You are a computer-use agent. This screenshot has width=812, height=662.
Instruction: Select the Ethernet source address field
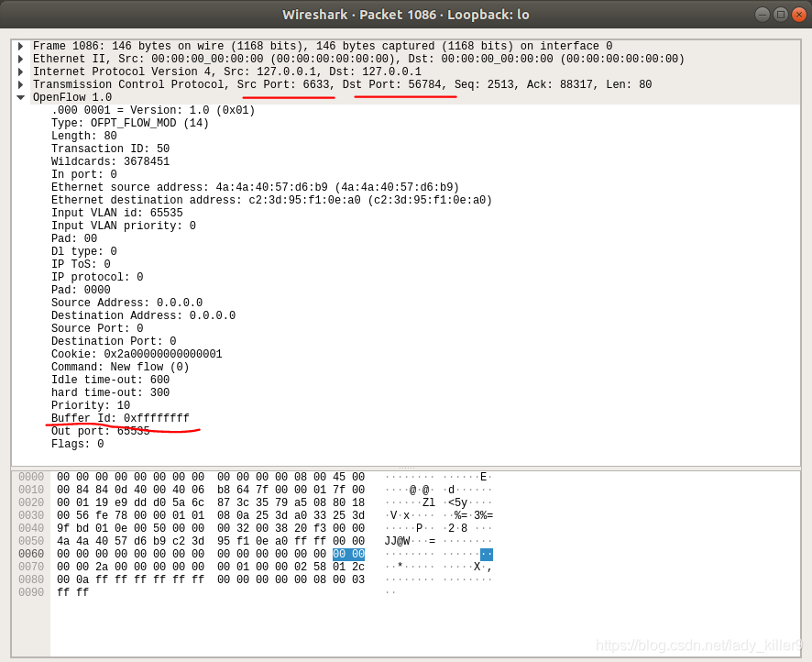pyautogui.click(x=255, y=187)
